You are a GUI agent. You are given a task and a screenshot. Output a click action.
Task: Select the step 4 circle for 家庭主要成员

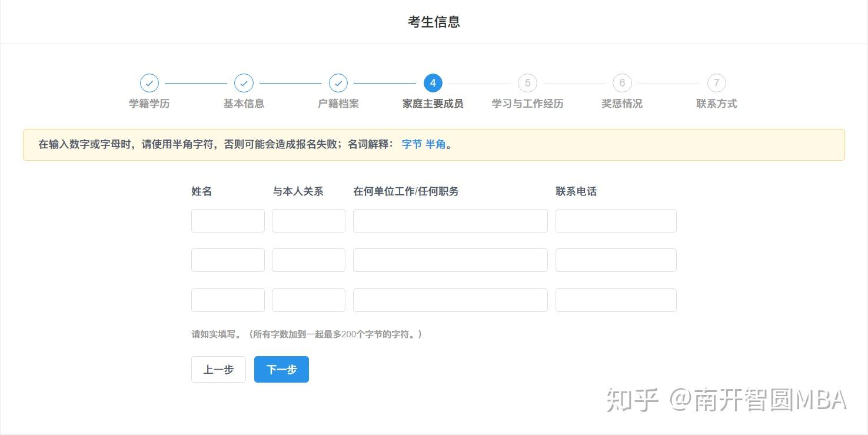coord(433,83)
